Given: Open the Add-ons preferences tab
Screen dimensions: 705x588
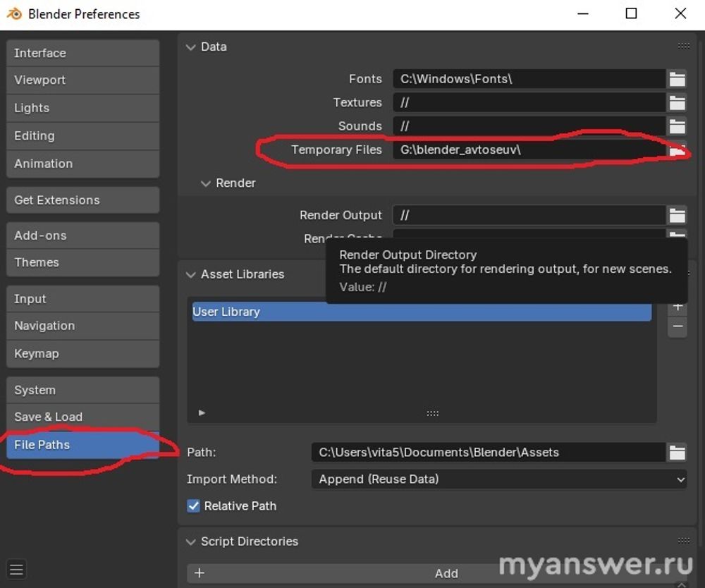Looking at the screenshot, I should (82, 235).
